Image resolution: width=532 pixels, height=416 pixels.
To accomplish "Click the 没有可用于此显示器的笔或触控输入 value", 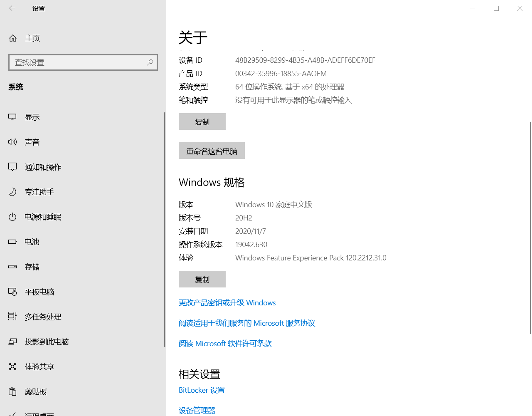I will coord(293,100).
